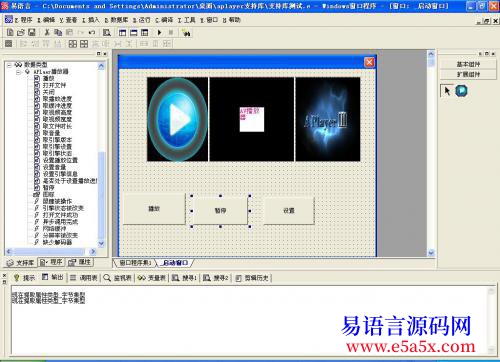Select the white AV player control on form
500x362 pixels.
coord(252,119)
